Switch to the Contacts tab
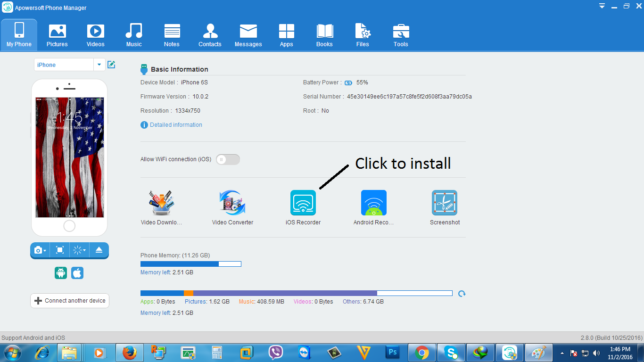Viewport: 644px width, 362px height. coord(210,34)
